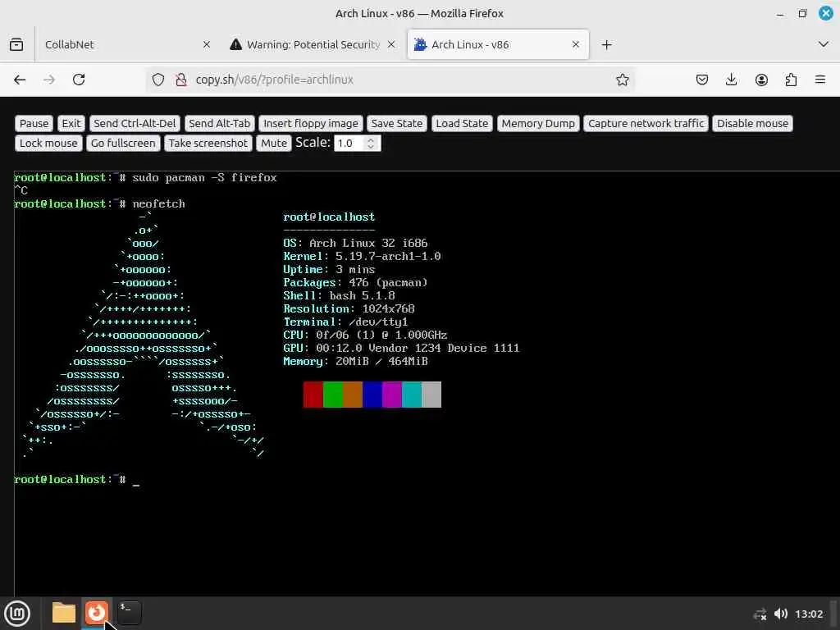Image resolution: width=840 pixels, height=630 pixels.
Task: Reload the current page
Action: (x=79, y=80)
